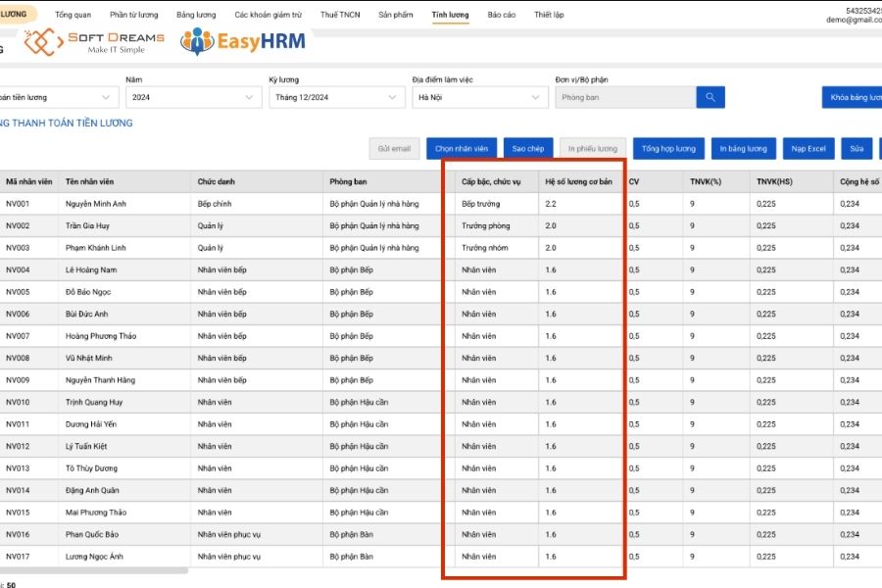The width and height of the screenshot is (882, 588).
Task: Click the Phòng ban column header
Action: pyautogui.click(x=348, y=181)
